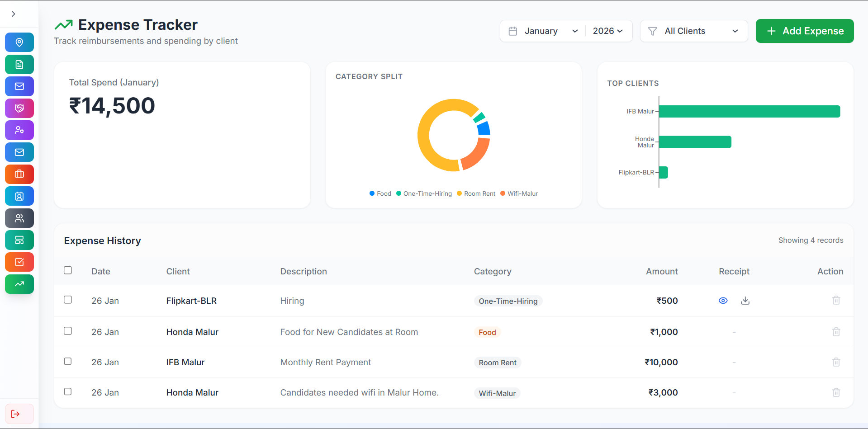
Task: Open the 2026 year dropdown
Action: (607, 31)
